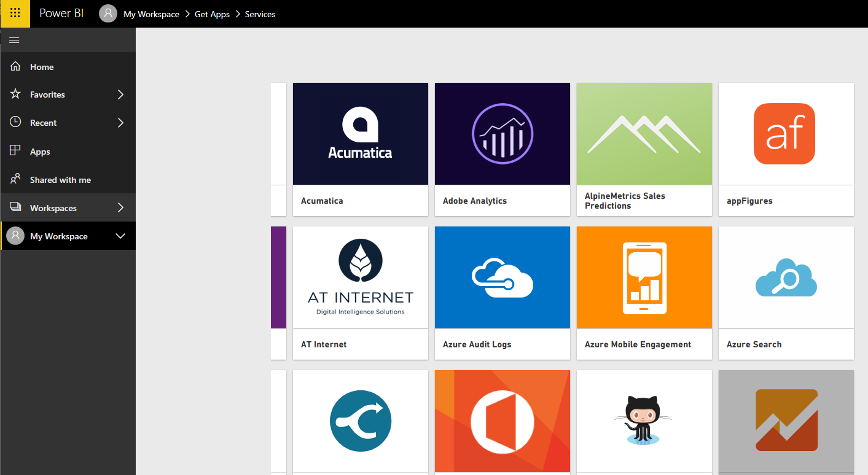
Task: Click the Get Apps breadcrumb link
Action: [x=212, y=14]
